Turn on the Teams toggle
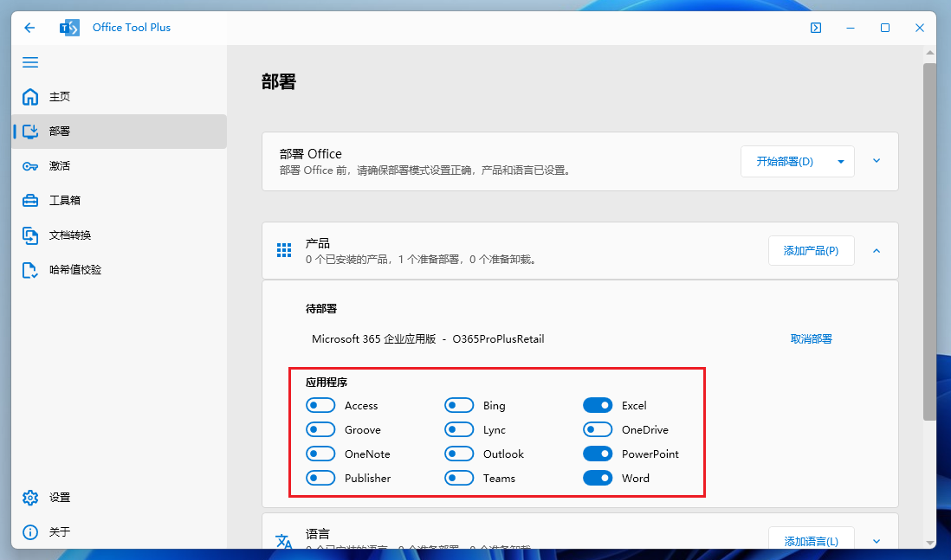The width and height of the screenshot is (951, 560). (x=459, y=478)
